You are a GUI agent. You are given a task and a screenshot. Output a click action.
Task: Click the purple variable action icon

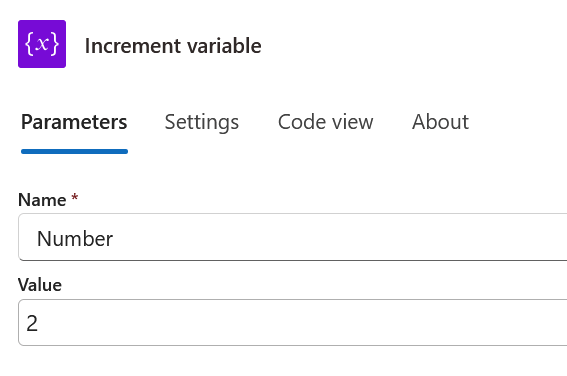click(x=42, y=44)
